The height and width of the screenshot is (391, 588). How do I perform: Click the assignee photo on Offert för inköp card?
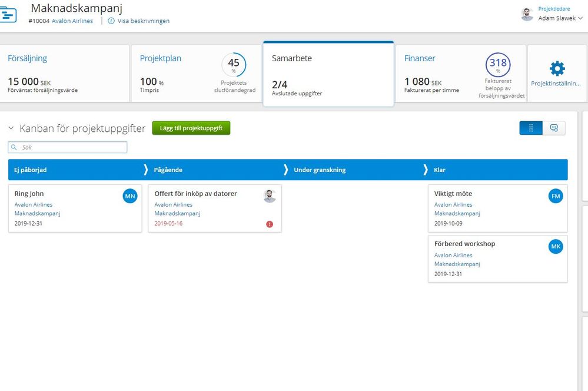pos(270,196)
